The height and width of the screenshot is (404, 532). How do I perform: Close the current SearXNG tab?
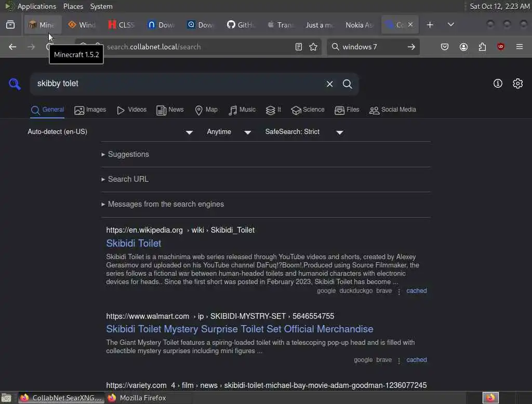(x=410, y=24)
